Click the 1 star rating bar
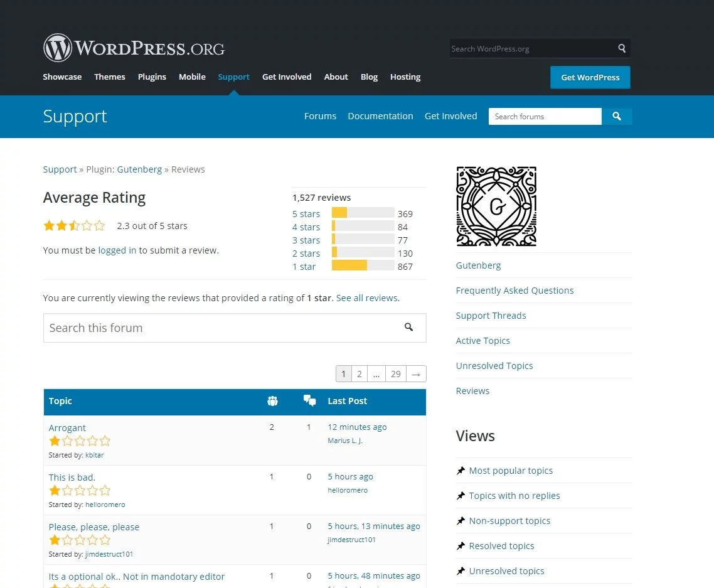The height and width of the screenshot is (588, 714). coord(363,265)
